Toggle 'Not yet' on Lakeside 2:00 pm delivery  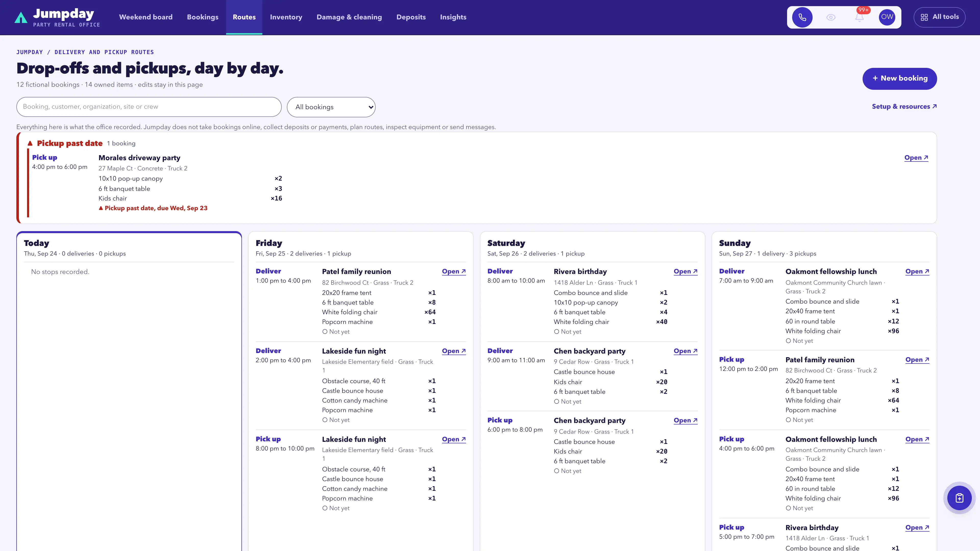tap(336, 420)
